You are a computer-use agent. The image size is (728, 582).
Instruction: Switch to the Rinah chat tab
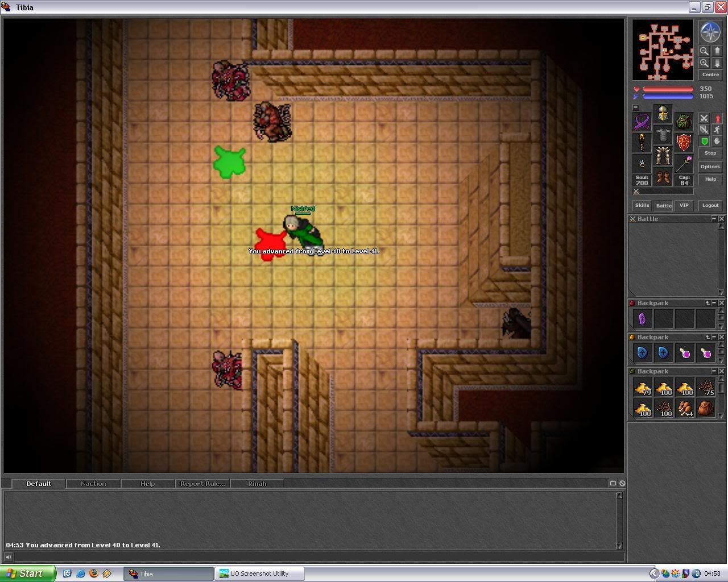coord(257,484)
